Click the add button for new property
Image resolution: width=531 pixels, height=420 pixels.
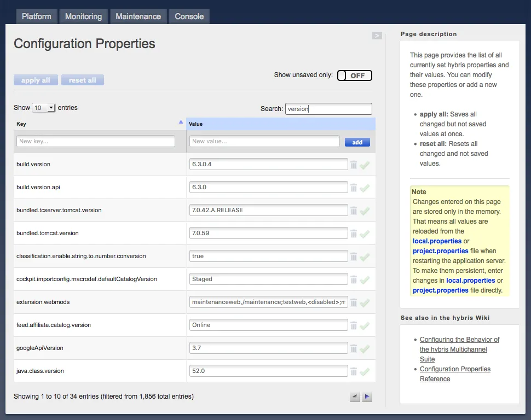(357, 142)
